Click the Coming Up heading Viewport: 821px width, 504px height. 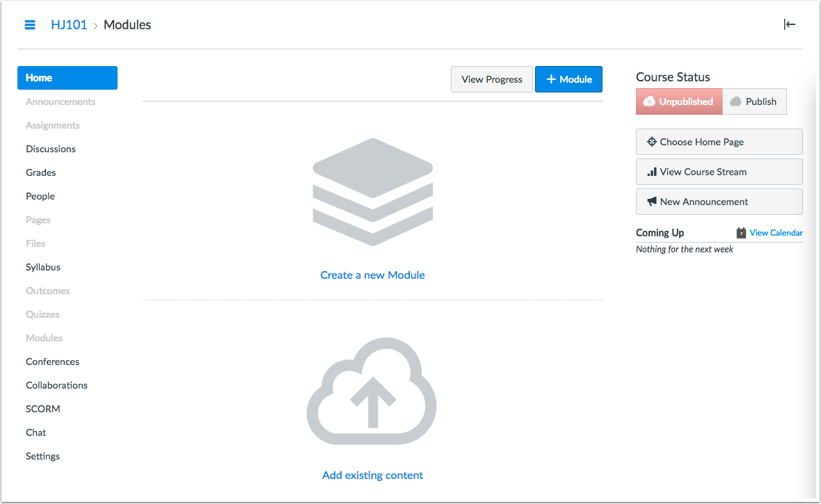click(660, 233)
